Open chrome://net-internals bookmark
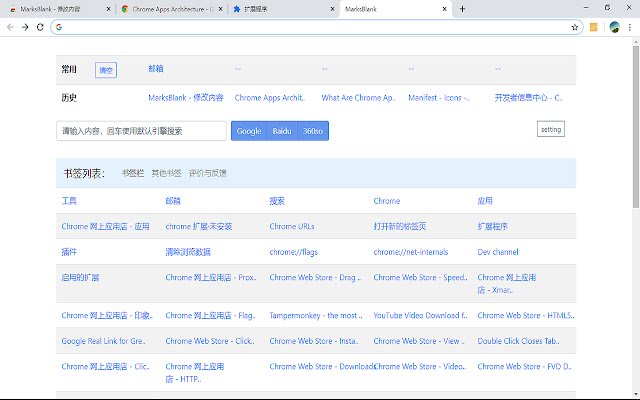Viewport: 640px width, 400px height. (411, 252)
